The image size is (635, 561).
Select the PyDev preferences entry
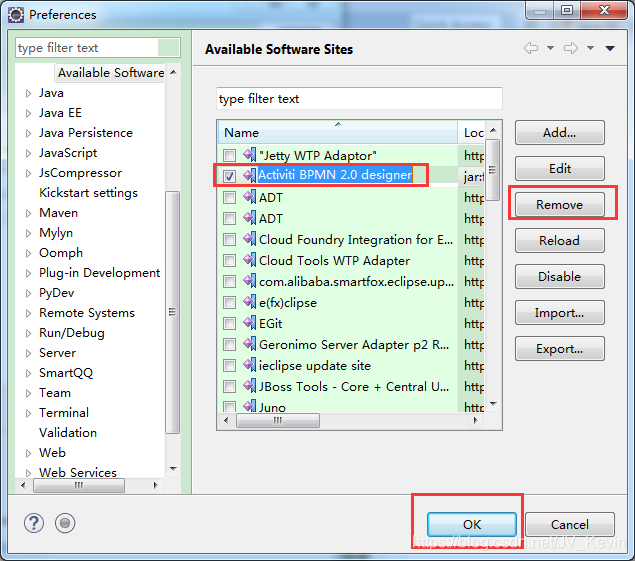pyautogui.click(x=56, y=293)
